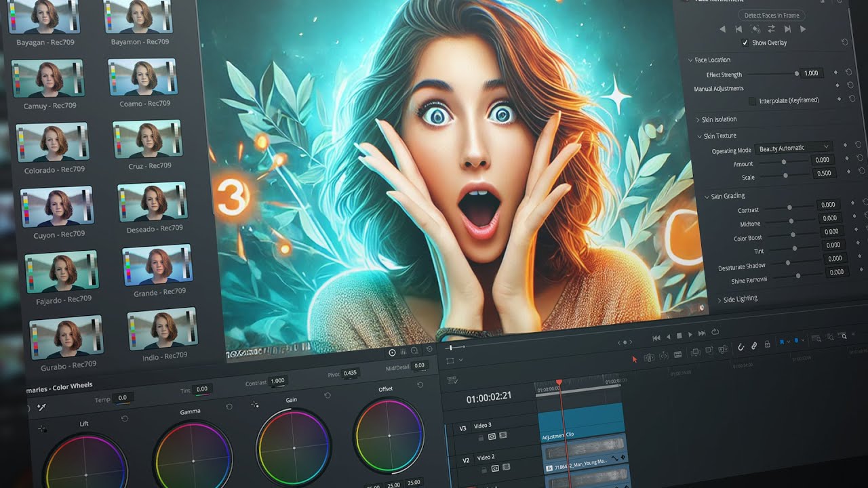Click the 01:00:02:21 timecode
This screenshot has width=868, height=488.
pos(489,398)
